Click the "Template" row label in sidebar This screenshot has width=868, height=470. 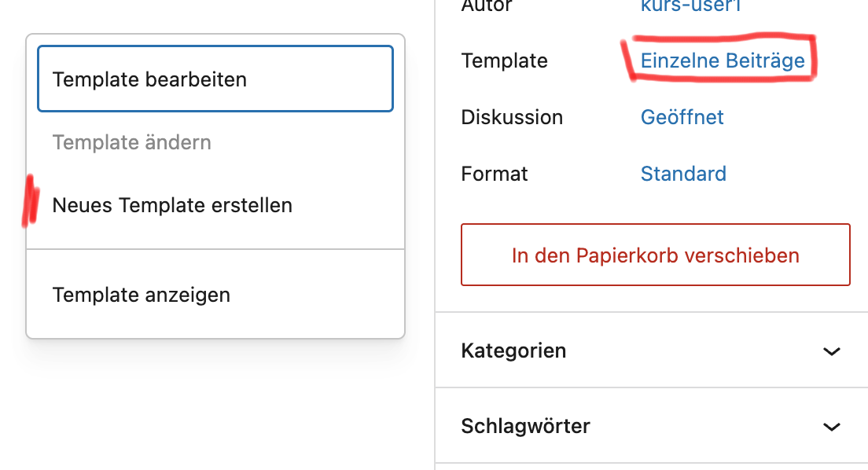504,61
